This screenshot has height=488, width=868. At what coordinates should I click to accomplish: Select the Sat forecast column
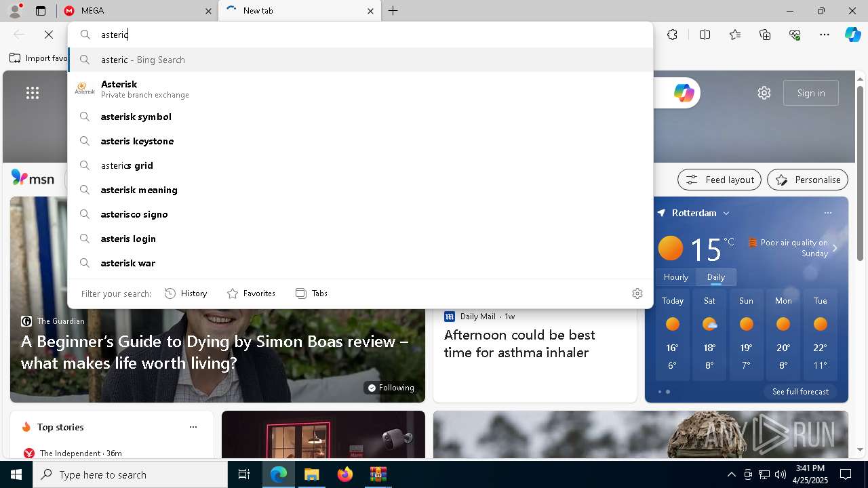pyautogui.click(x=709, y=335)
